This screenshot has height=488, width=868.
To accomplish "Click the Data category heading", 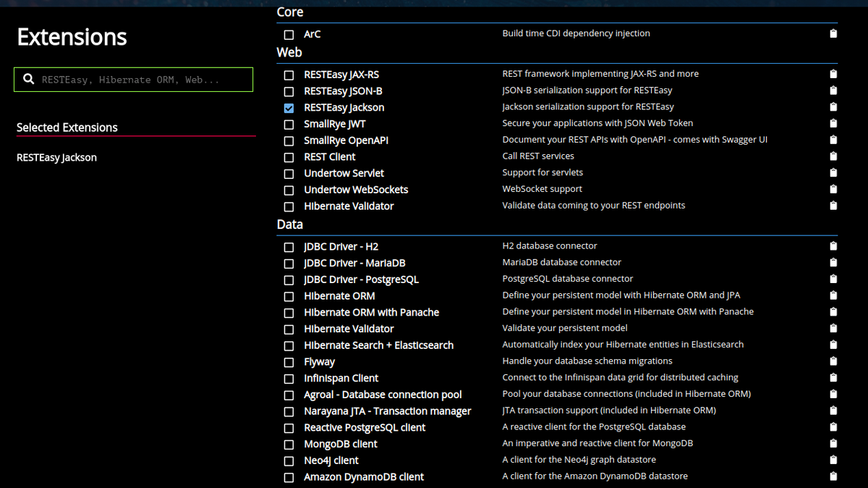I will (x=290, y=224).
